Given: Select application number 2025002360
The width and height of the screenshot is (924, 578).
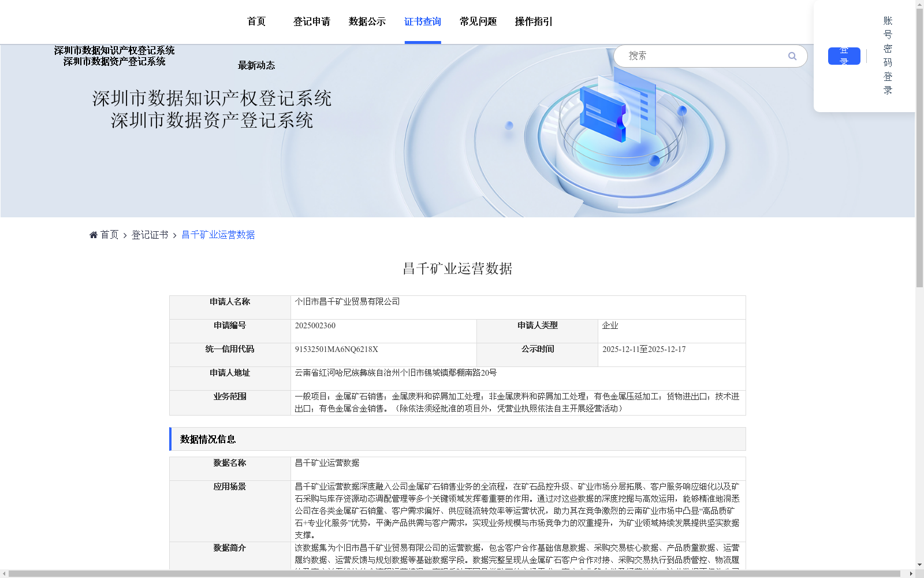Looking at the screenshot, I should (x=315, y=325).
